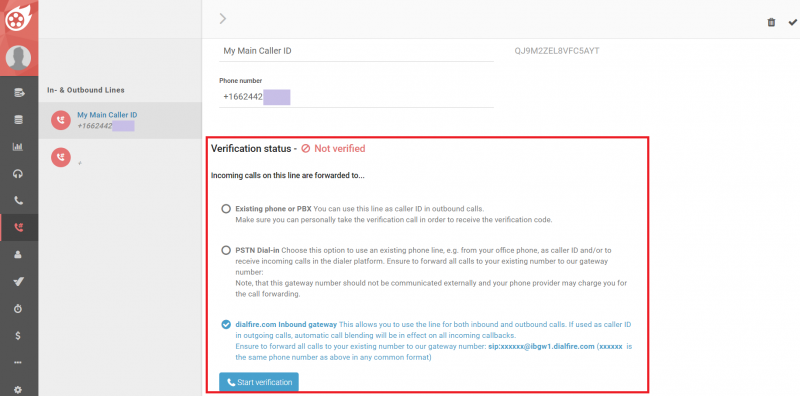Image resolution: width=800 pixels, height=396 pixels.
Task: Click the Dialfire flame logo
Action: coord(18,18)
